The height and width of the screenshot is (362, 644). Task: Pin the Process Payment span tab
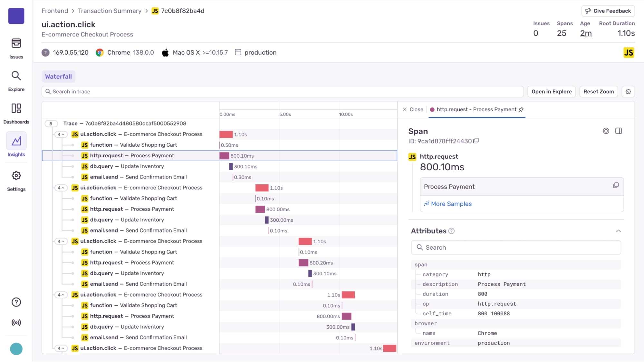[x=521, y=110]
